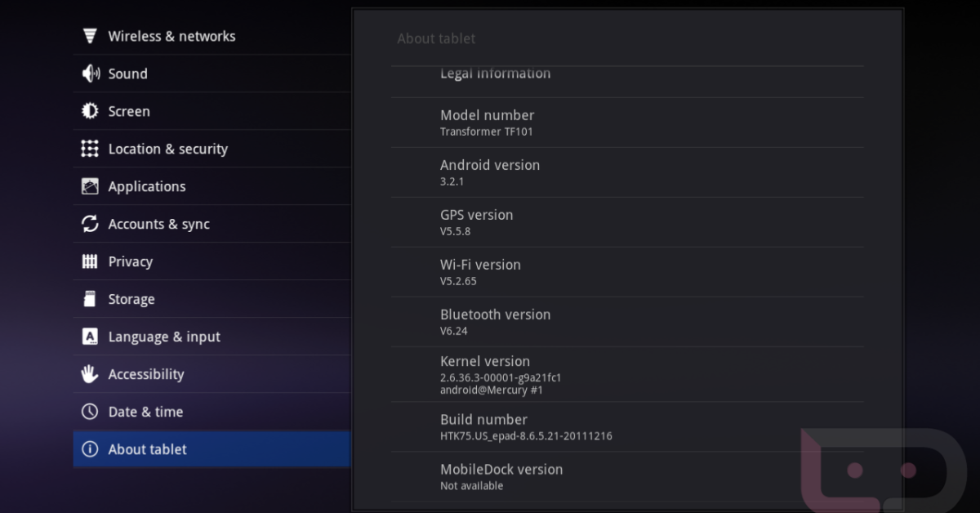The image size is (980, 513).
Task: Click the Accounts & sync arrows icon
Action: (90, 224)
